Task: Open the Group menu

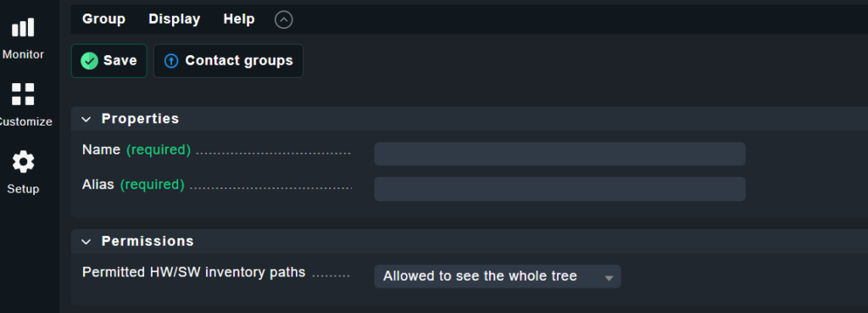Action: coord(103,20)
